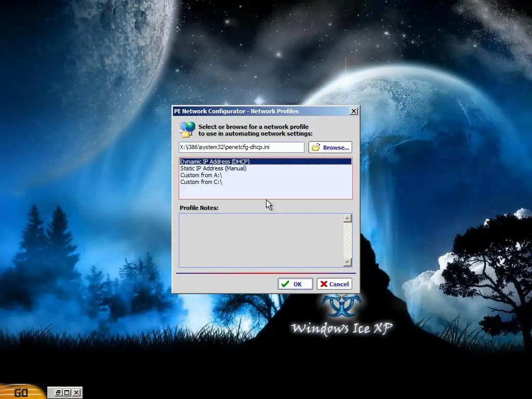532x399 pixels.
Task: Select Static IP Address (Manual) profile
Action: (x=265, y=168)
